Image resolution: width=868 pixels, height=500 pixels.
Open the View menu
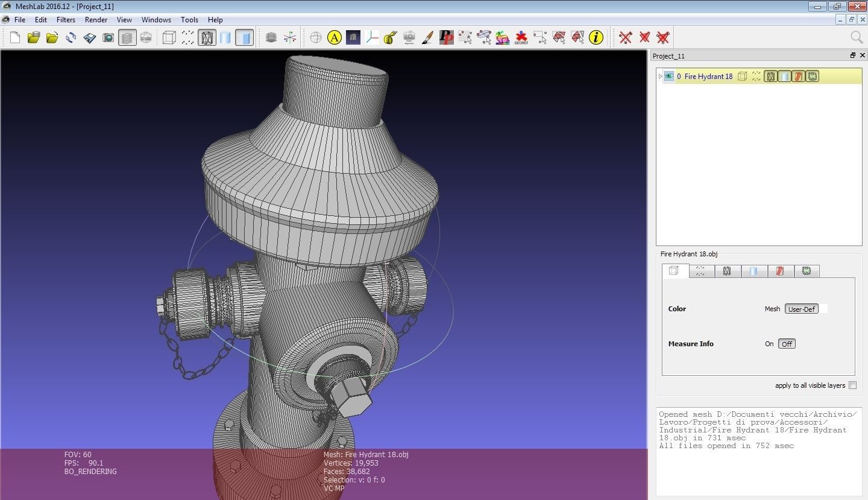(124, 19)
